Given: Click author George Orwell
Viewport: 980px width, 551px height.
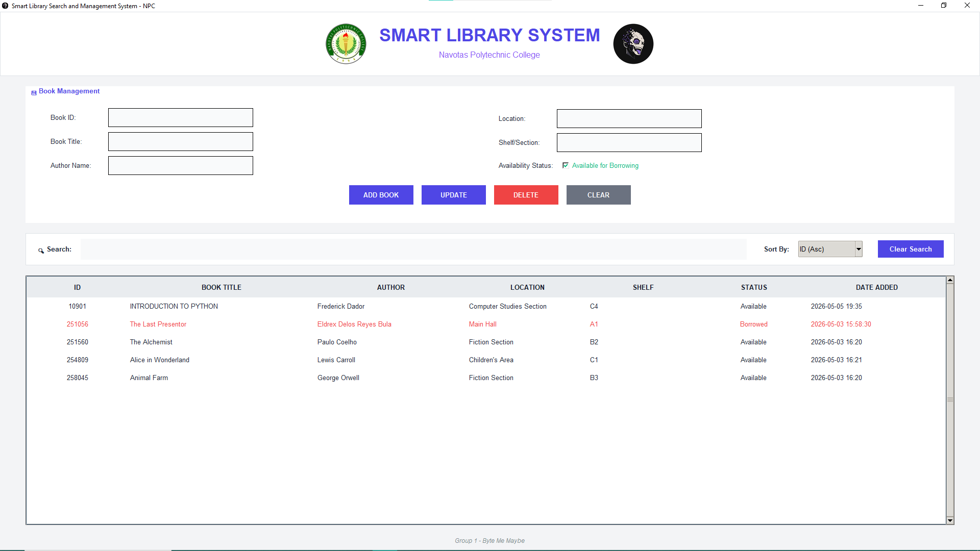Looking at the screenshot, I should click(338, 378).
